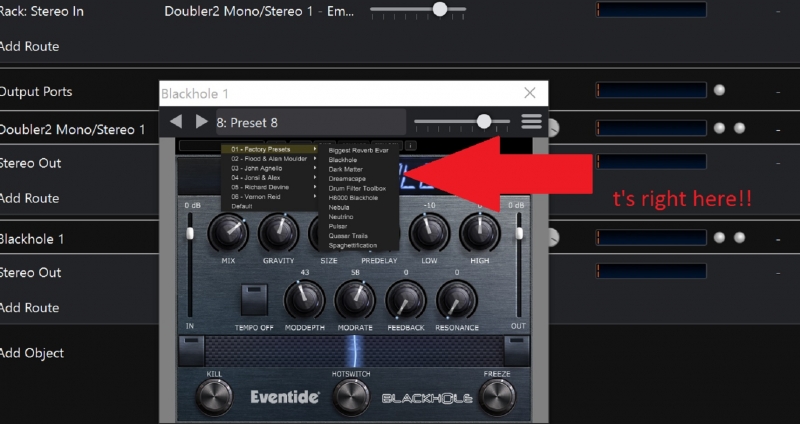Open the Blackhole hamburger menu
Screen dimensions: 800x424
click(531, 122)
